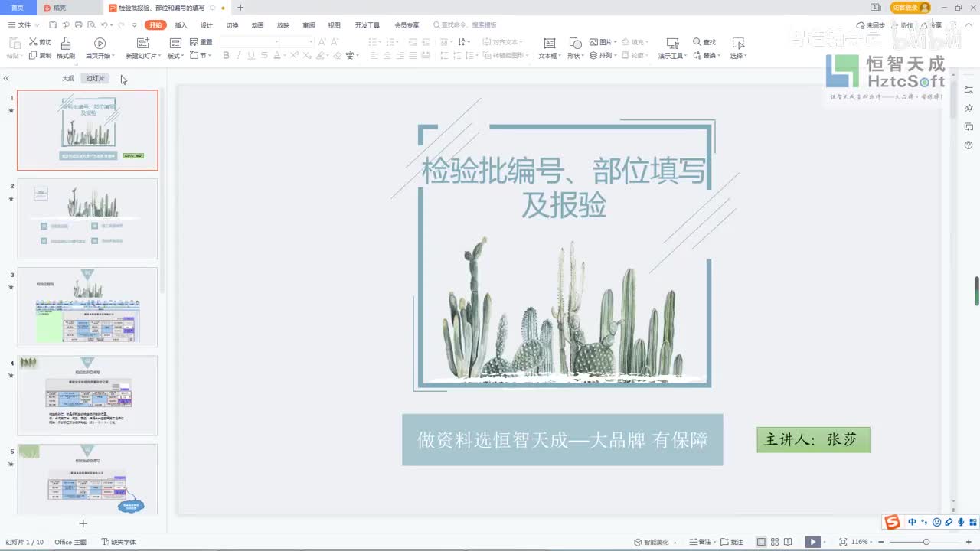Open the Design (设计) ribbon tab
Image resolution: width=980 pixels, height=551 pixels.
coord(206,25)
